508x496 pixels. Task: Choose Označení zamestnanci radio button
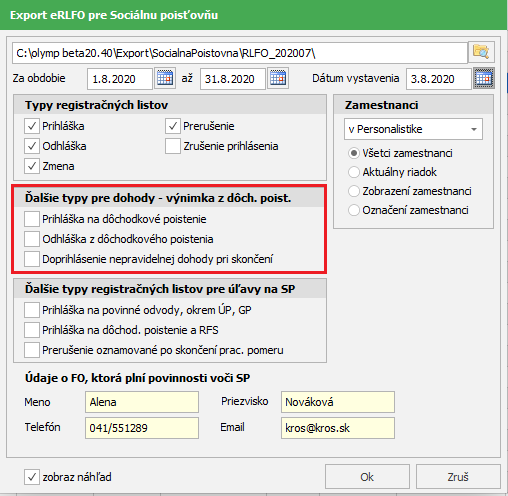coord(354,210)
